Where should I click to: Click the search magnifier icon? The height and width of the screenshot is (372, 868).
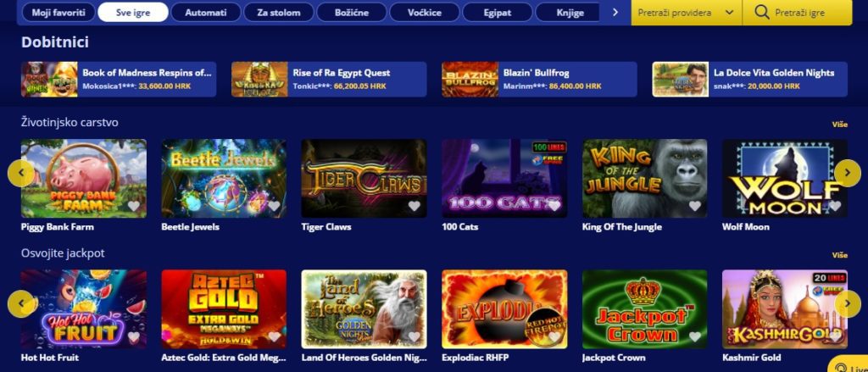tap(762, 12)
